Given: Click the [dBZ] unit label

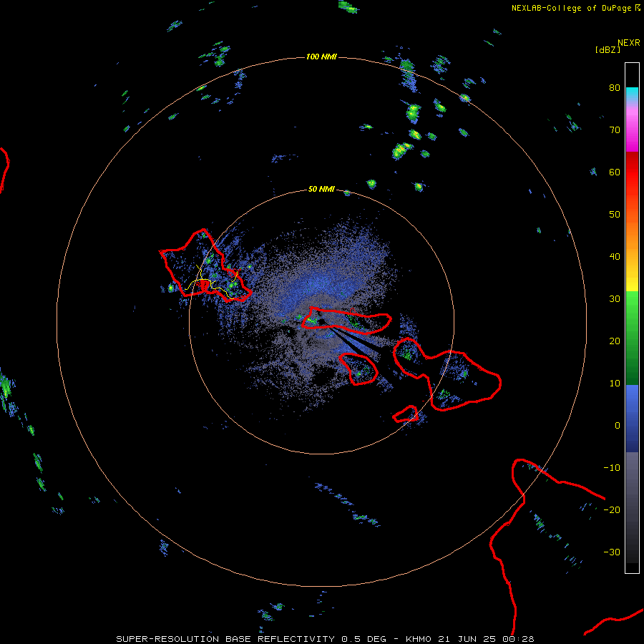Looking at the screenshot, I should tap(608, 50).
